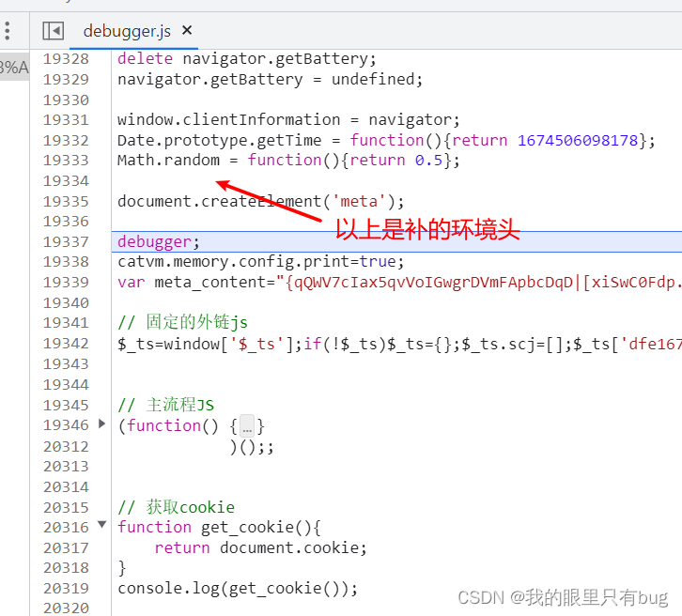
Task: Click 'function get_cookie(){' declaration
Action: point(219,528)
